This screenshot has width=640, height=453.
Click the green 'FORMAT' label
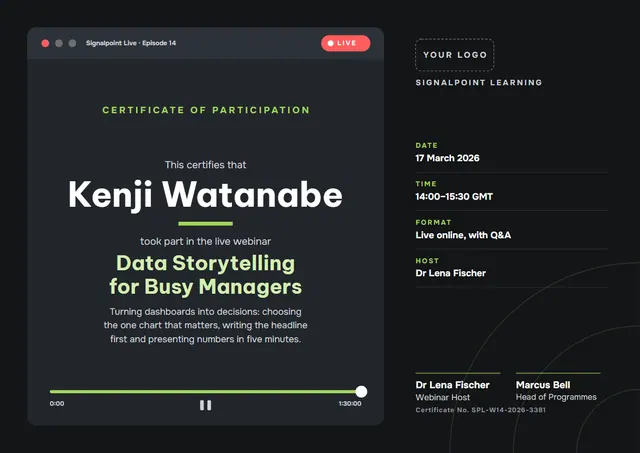tap(433, 222)
